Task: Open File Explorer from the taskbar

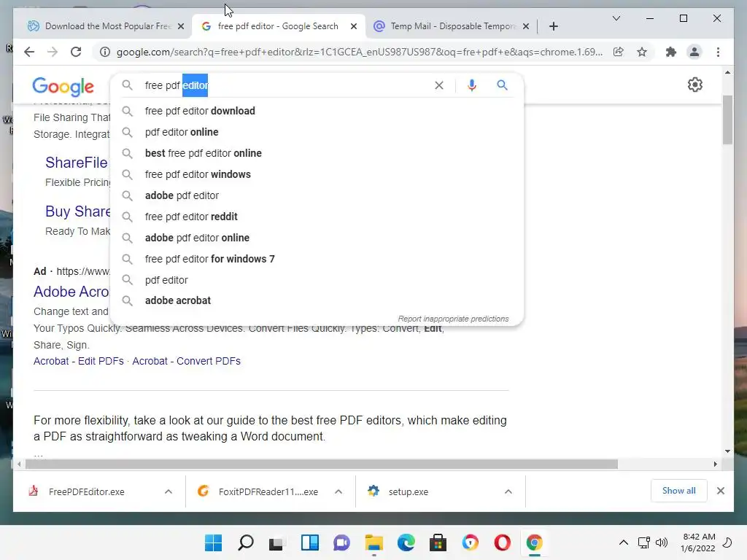Action: [374, 542]
